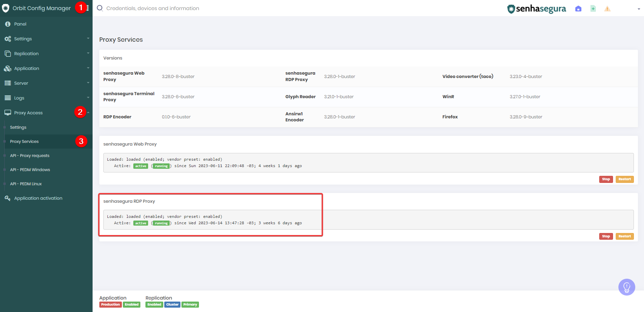644x312 pixels.
Task: Stop the senhasegura RDP Proxy service
Action: click(x=606, y=236)
